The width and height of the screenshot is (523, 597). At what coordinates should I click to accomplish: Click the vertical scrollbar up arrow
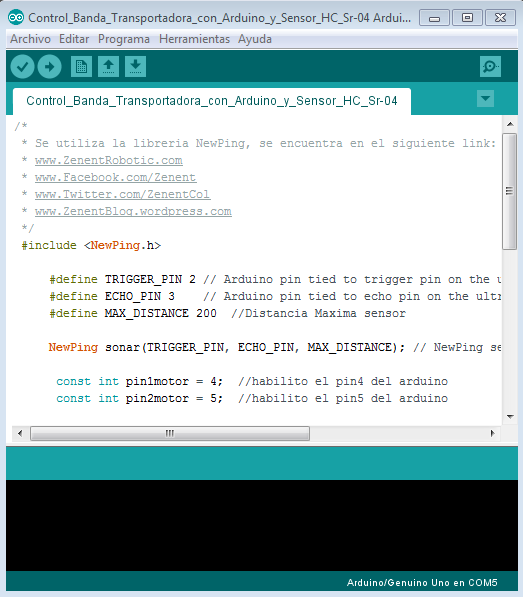[x=510, y=124]
